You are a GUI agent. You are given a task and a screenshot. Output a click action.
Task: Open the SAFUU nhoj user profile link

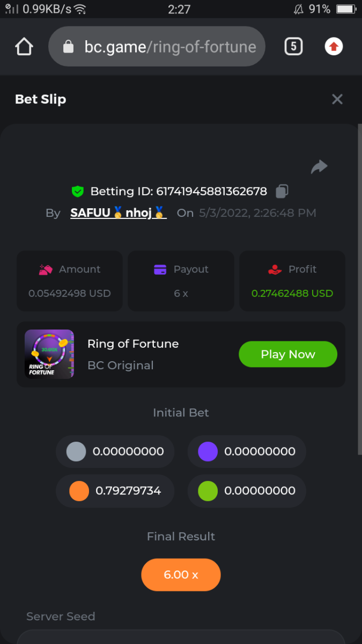click(118, 213)
